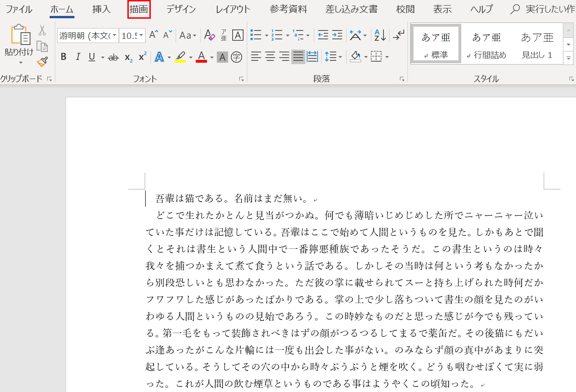Go to the レイアウト tab
This screenshot has width=576, height=392.
pyautogui.click(x=233, y=9)
